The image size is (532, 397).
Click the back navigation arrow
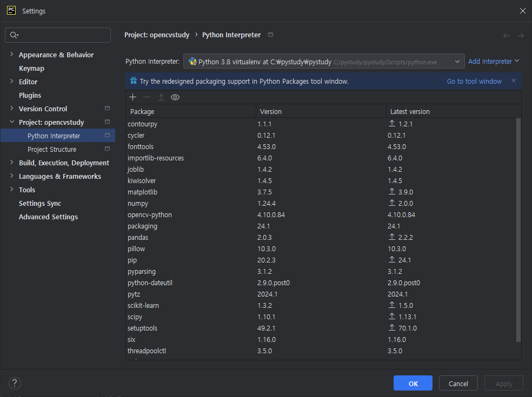point(506,36)
